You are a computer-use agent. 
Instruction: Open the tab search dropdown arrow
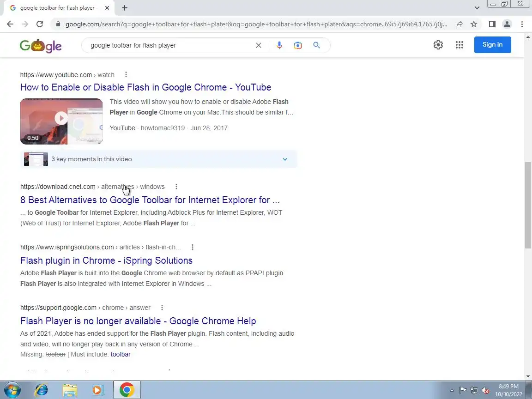[477, 8]
